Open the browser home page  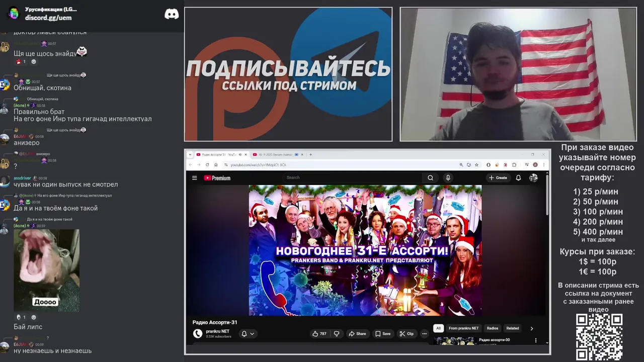pos(216,164)
